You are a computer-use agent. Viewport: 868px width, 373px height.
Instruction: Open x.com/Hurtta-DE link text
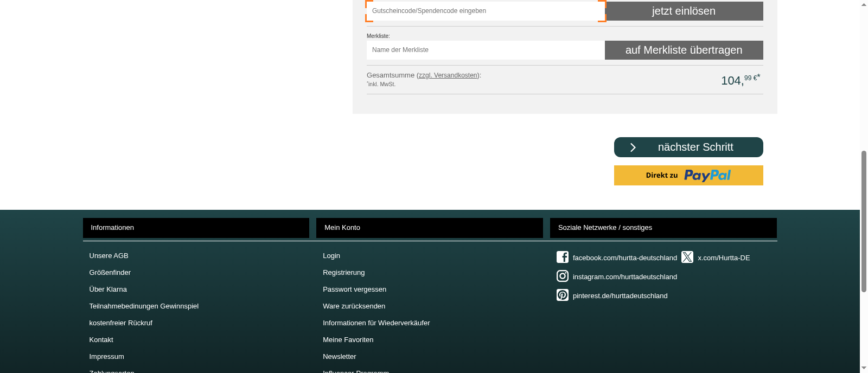pyautogui.click(x=724, y=258)
